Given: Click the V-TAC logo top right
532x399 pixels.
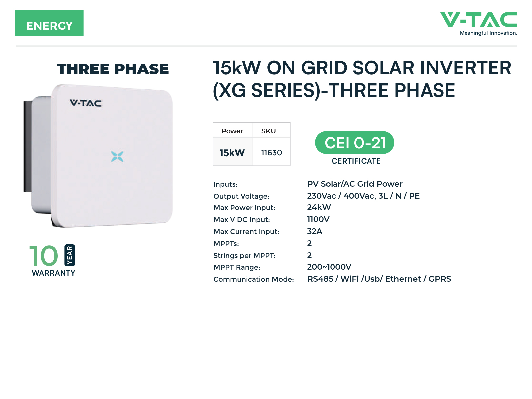Looking at the screenshot, I should click(479, 23).
